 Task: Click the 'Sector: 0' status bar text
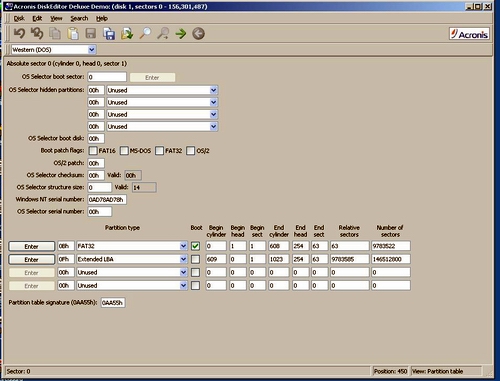point(18,371)
